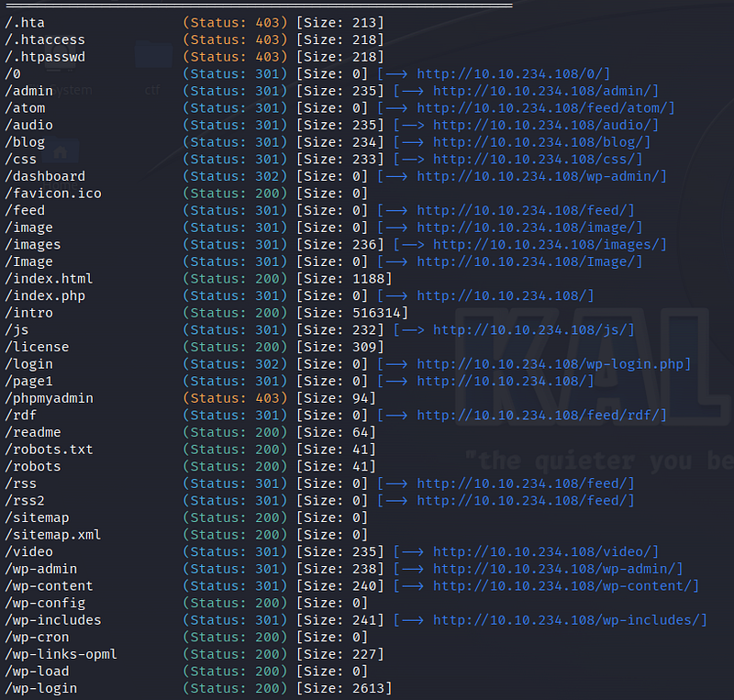Open the wp-includes/ redirect link
734x700 pixels.
(x=570, y=620)
